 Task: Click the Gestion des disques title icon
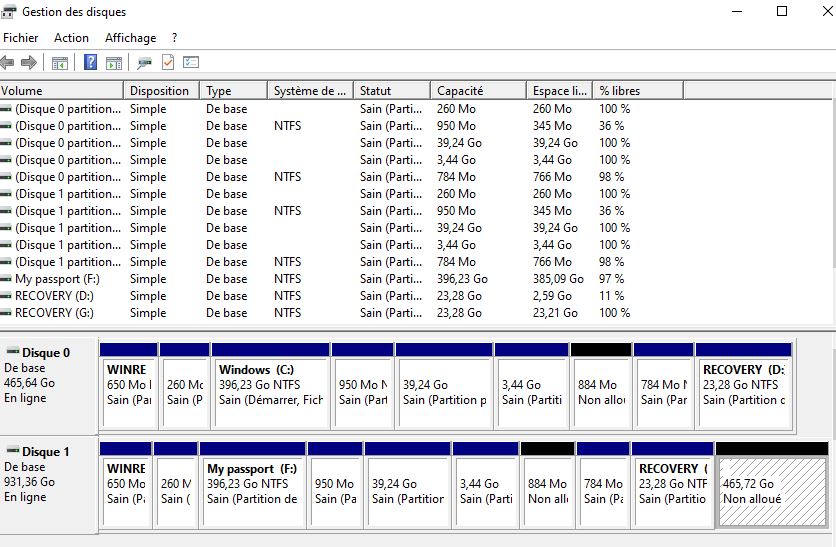click(9, 11)
